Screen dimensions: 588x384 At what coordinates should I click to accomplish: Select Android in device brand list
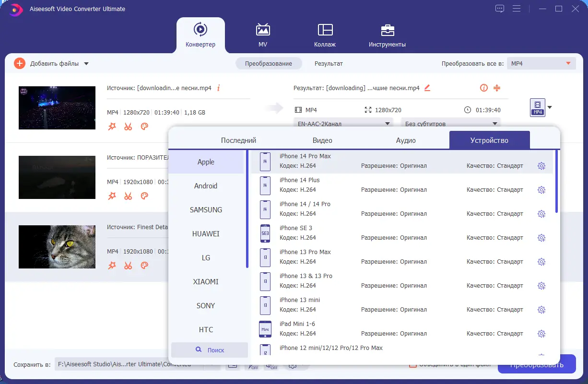206,186
